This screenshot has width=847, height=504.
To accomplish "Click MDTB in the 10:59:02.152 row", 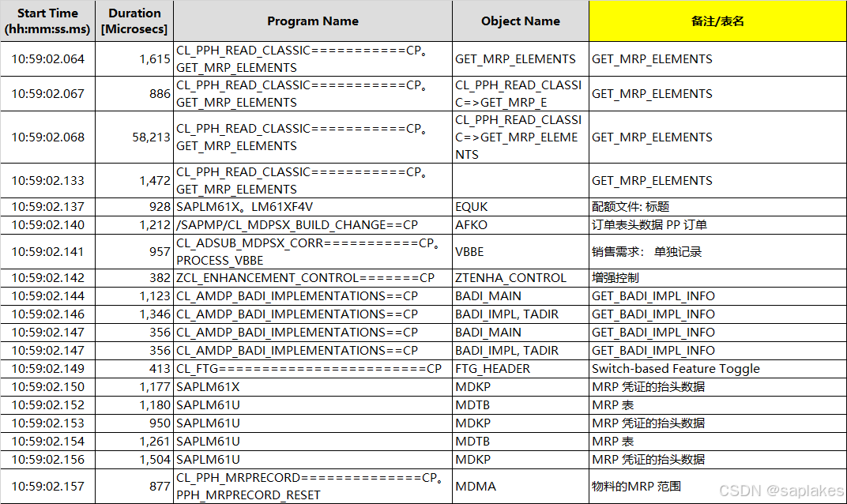I will (x=472, y=405).
